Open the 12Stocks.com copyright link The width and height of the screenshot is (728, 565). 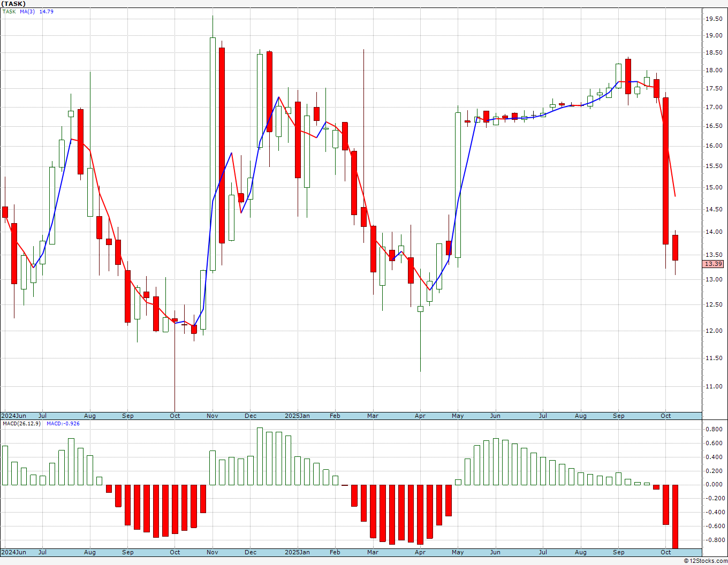pyautogui.click(x=706, y=561)
